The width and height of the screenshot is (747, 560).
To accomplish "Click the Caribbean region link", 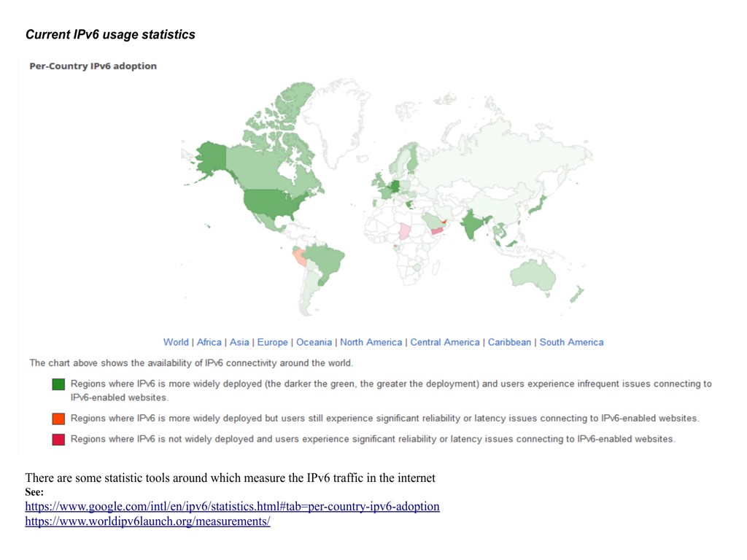I will pyautogui.click(x=509, y=342).
